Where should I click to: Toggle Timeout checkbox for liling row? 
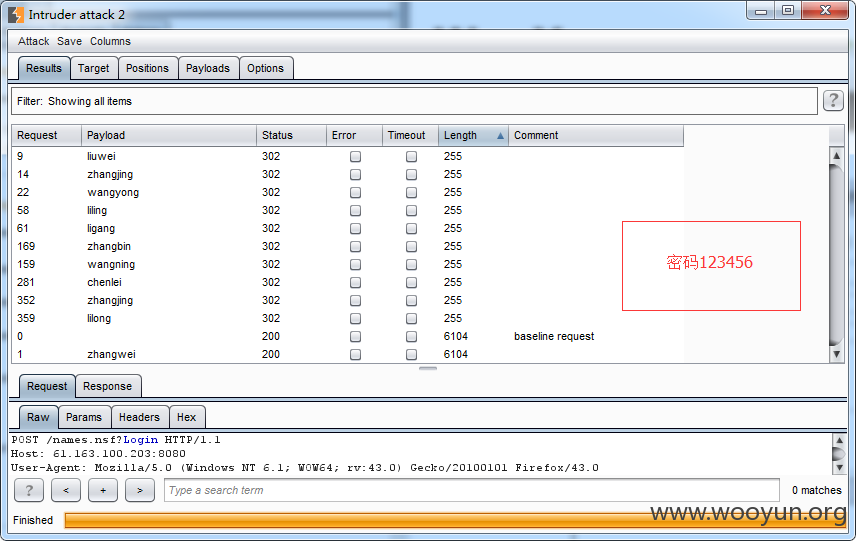412,211
